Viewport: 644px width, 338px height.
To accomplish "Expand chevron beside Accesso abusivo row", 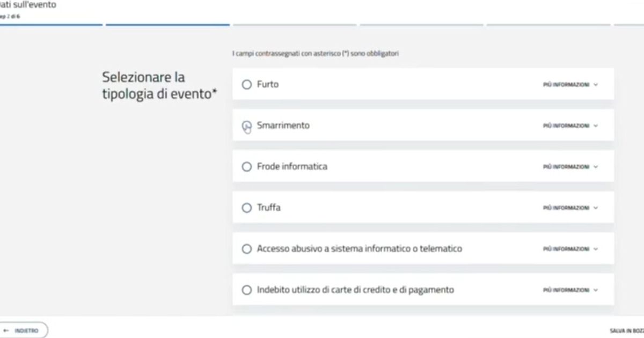I will click(x=596, y=249).
